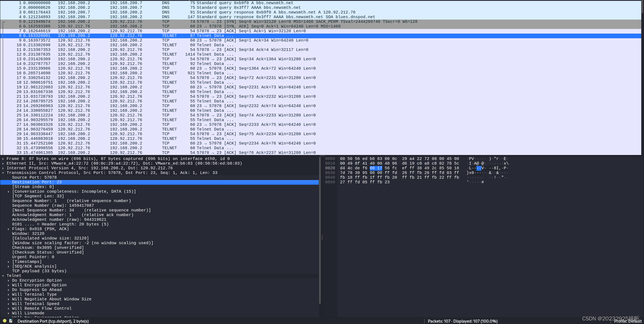Select [Next Sequence Number: 34] field
This screenshot has height=324, width=644.
point(160,210)
